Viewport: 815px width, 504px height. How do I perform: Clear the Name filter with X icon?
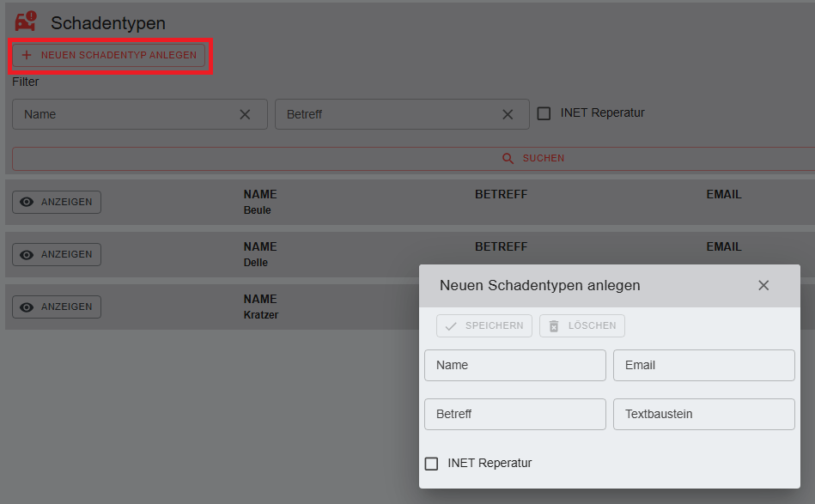[x=245, y=114]
